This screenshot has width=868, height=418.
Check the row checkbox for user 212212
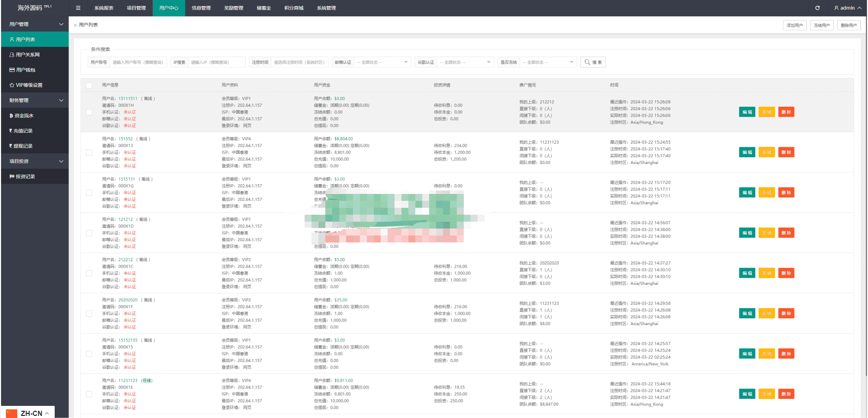(89, 273)
